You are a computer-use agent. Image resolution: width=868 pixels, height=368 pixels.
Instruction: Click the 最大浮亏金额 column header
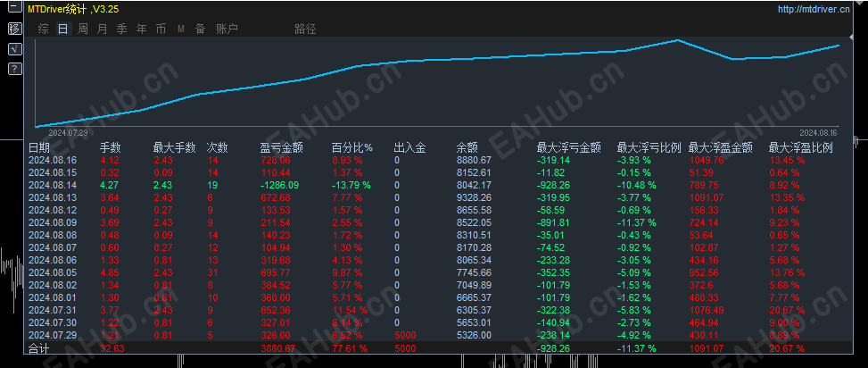568,148
